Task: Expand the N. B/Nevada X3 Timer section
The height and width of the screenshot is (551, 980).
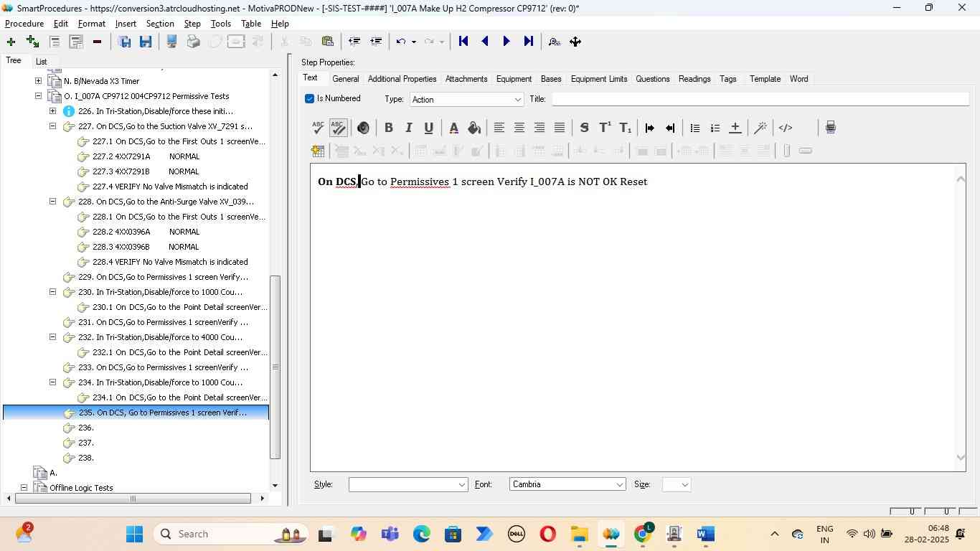Action: click(x=38, y=81)
